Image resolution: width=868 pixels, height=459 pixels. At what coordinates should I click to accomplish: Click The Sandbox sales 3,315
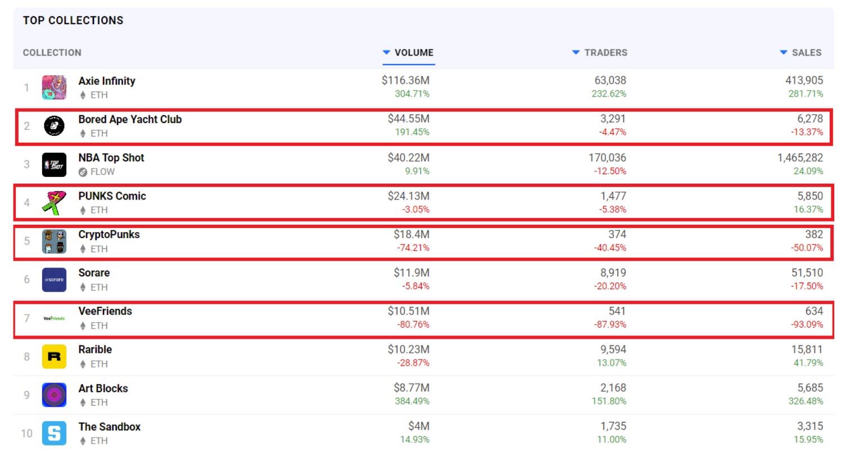810,426
